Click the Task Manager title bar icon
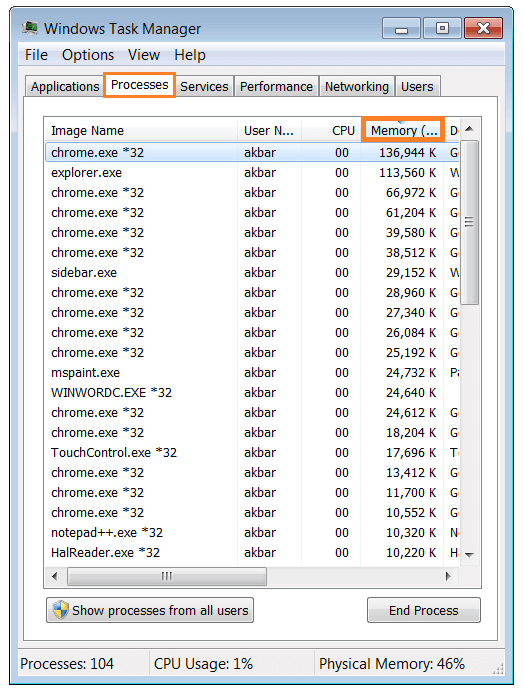Screen dimensions: 523x691 pos(30,28)
